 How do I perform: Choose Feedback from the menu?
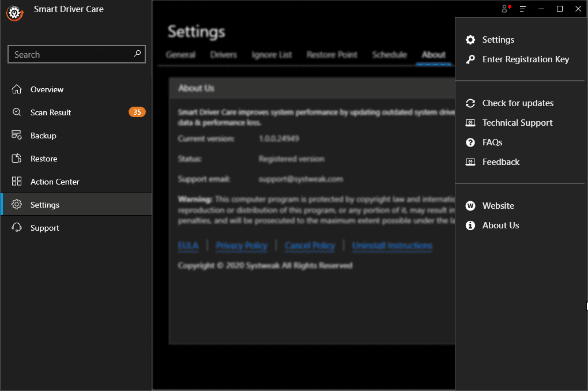pos(500,162)
